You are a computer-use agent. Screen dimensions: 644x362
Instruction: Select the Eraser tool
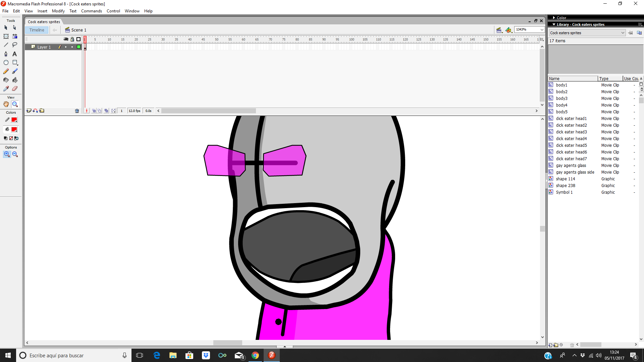15,88
